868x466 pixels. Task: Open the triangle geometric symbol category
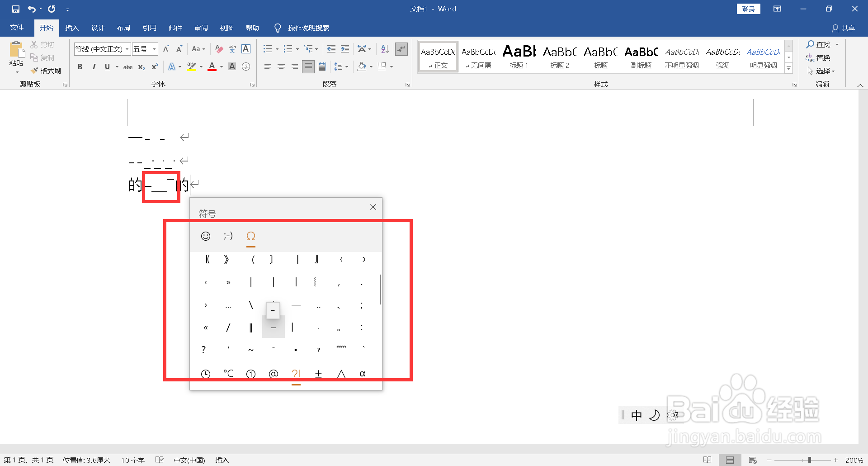[341, 374]
